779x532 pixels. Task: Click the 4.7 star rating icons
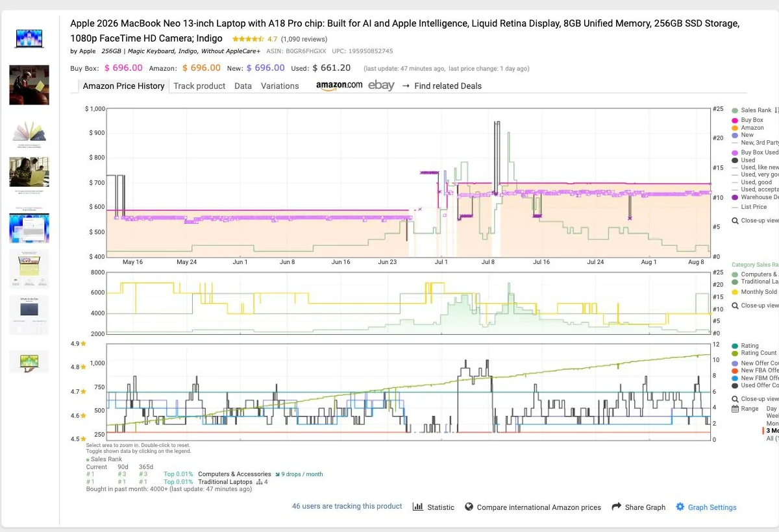coord(248,39)
